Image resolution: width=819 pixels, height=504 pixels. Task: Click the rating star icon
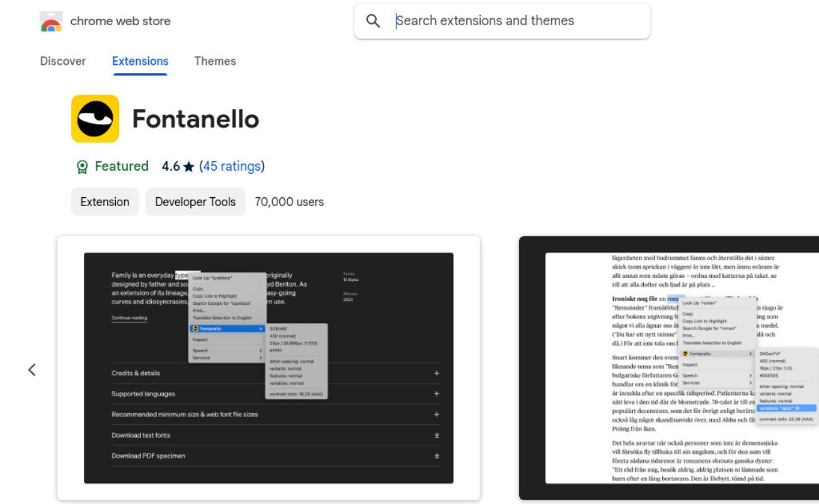189,167
